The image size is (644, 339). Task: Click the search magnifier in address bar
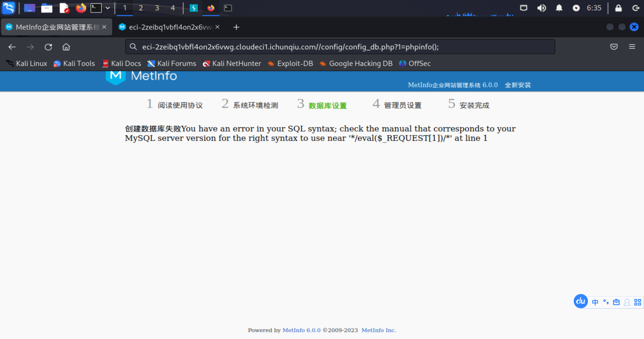point(133,47)
